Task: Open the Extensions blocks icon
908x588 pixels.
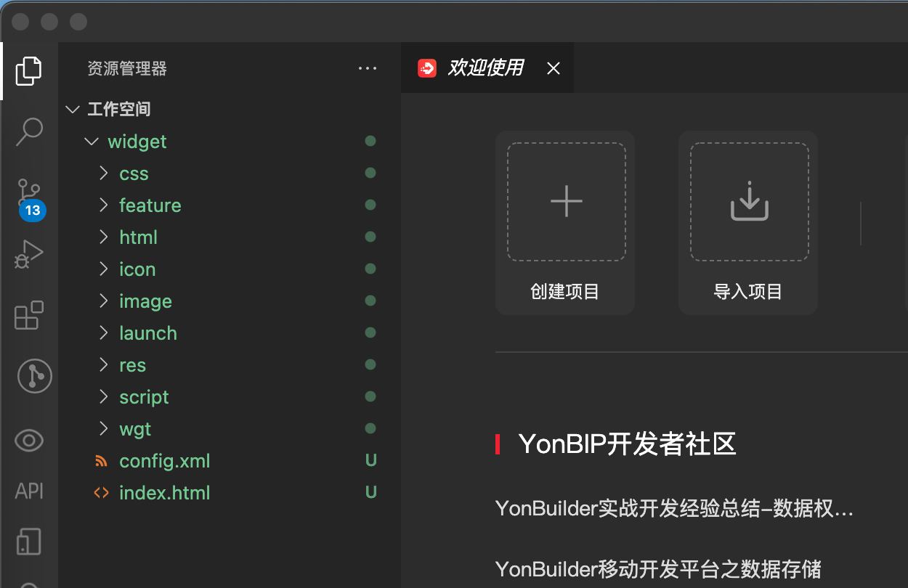Action: (x=29, y=315)
